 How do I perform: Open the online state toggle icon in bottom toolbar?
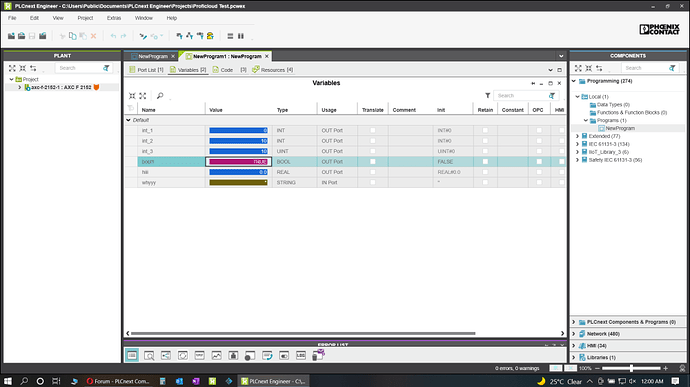click(284, 355)
